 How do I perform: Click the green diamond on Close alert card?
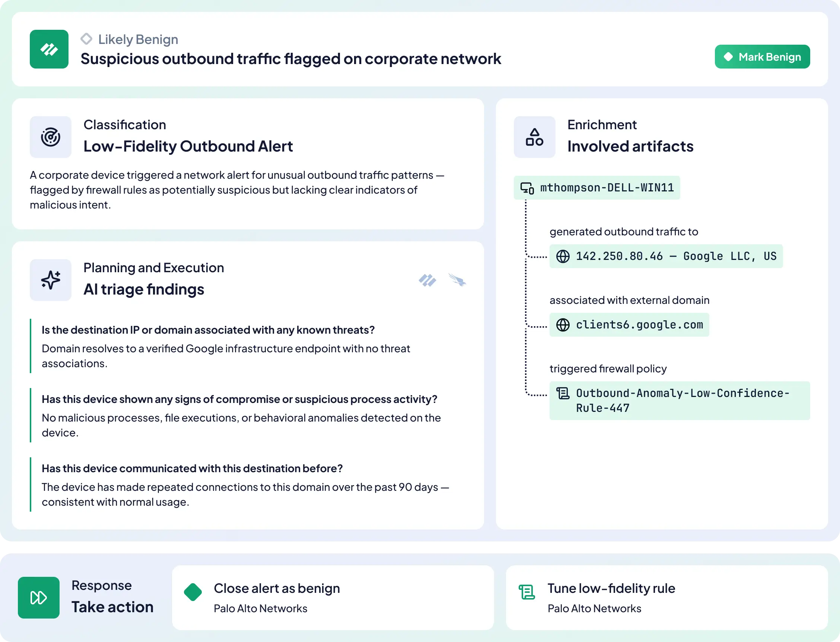coord(193,592)
